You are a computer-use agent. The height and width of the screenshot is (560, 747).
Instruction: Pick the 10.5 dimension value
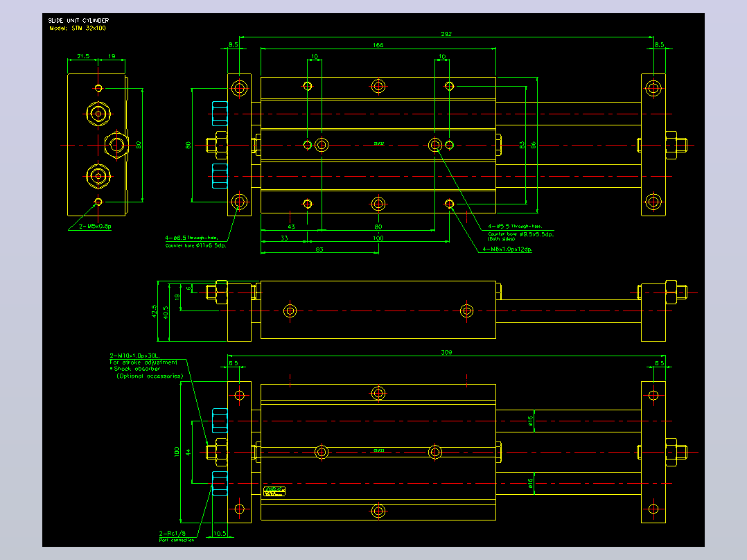tap(220, 533)
